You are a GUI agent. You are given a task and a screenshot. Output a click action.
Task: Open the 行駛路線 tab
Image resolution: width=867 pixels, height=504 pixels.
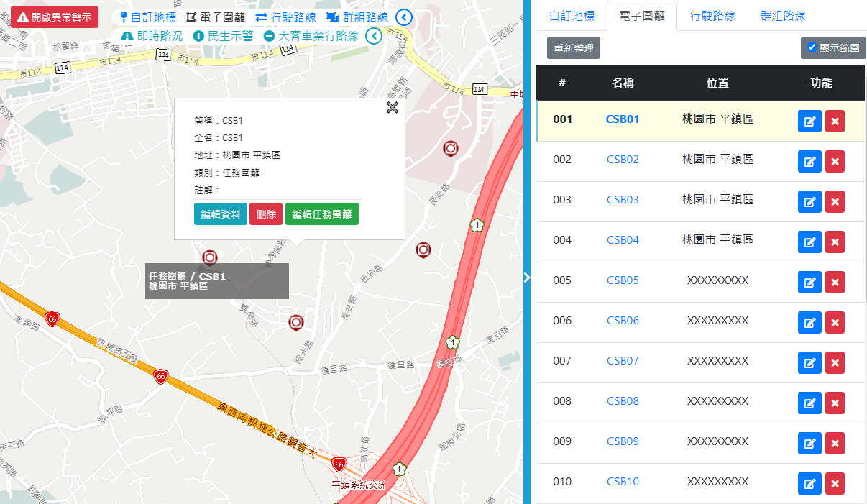712,16
